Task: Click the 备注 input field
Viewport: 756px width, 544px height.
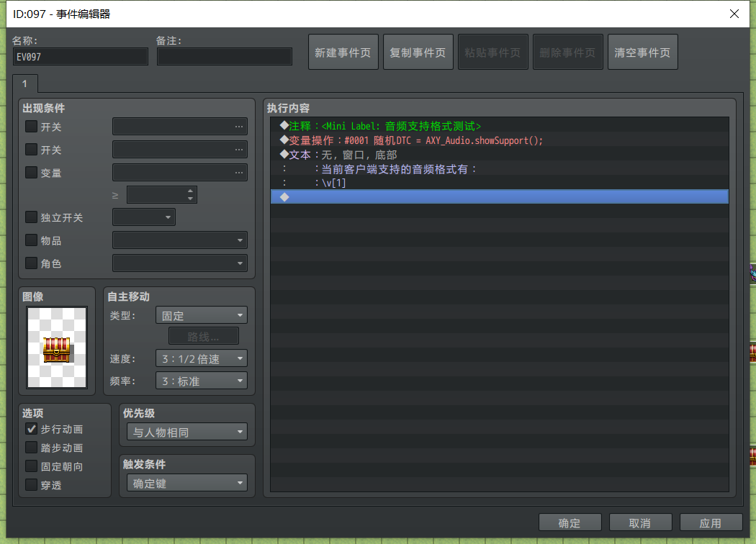Action: coord(225,56)
